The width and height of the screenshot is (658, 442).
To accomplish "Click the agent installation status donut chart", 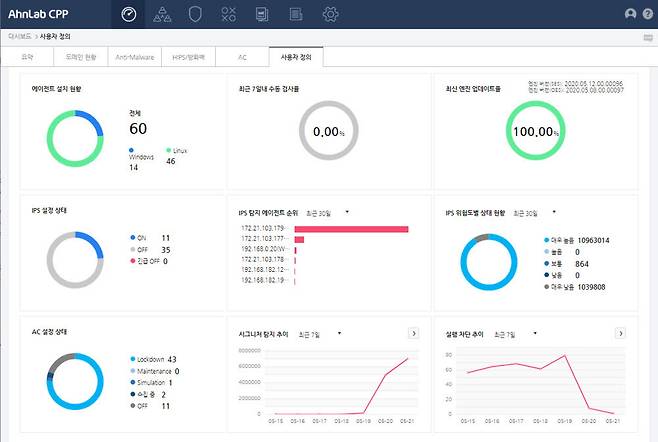I will [75, 139].
